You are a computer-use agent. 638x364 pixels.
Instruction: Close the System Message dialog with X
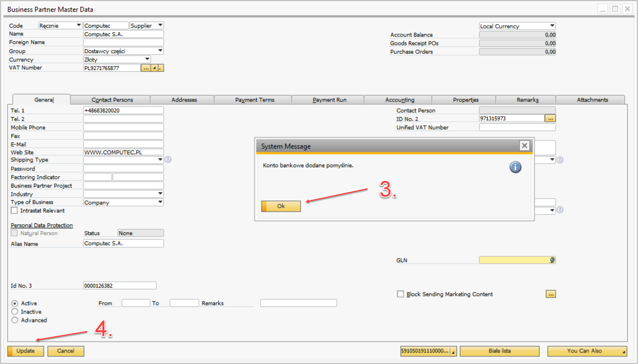pos(524,146)
